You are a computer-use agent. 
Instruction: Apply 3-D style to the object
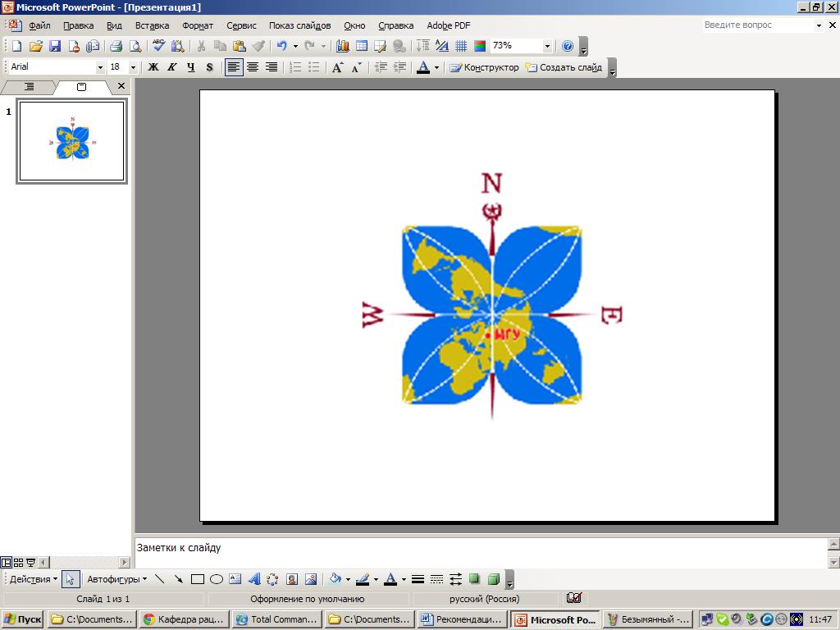coord(493,579)
